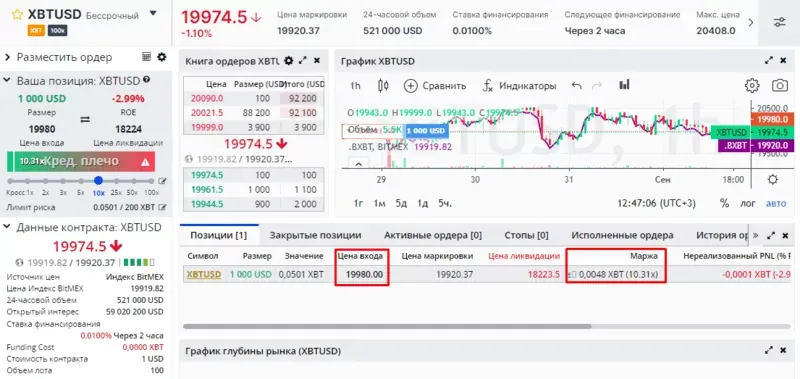Select the 5д chart range
This screenshot has width=800, height=379.
(x=401, y=203)
